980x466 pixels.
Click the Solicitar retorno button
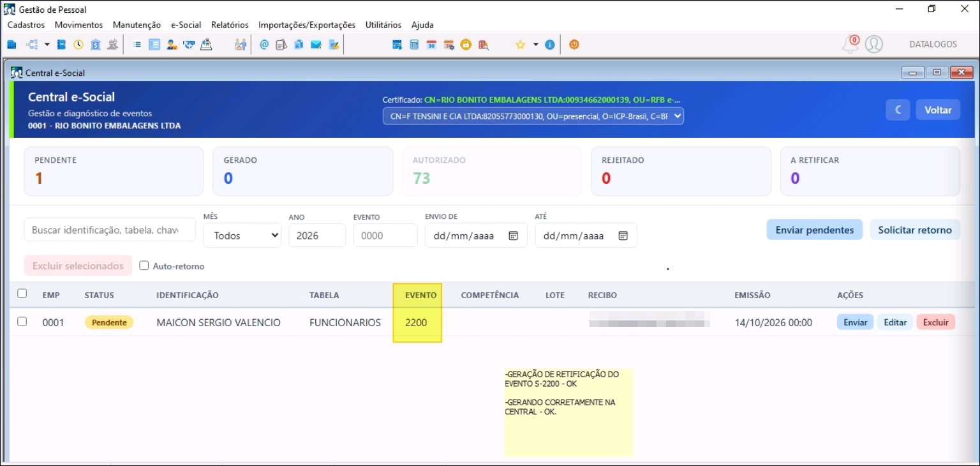[915, 230]
